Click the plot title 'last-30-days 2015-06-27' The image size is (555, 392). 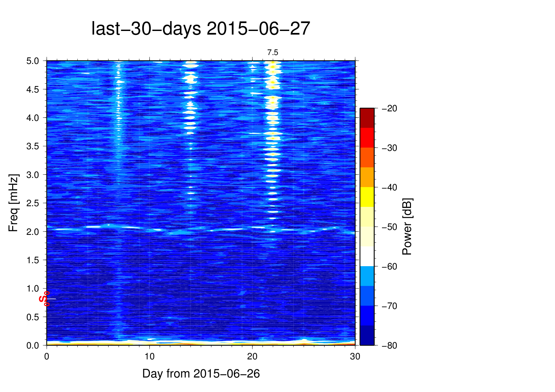[200, 29]
